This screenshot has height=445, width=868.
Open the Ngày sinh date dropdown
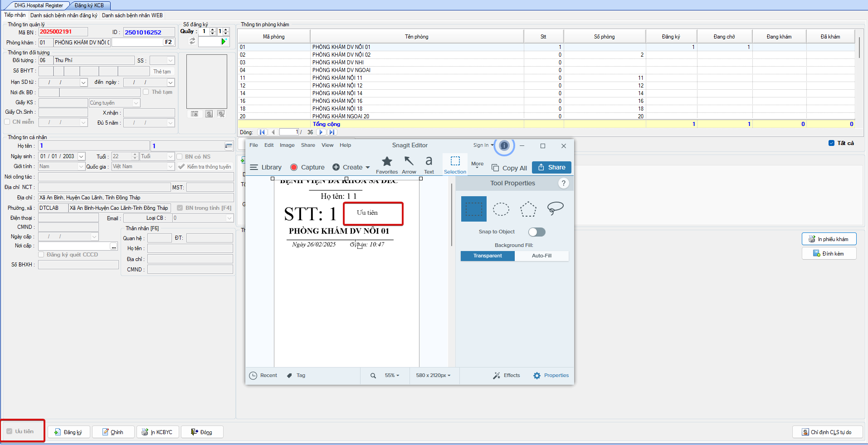point(81,156)
